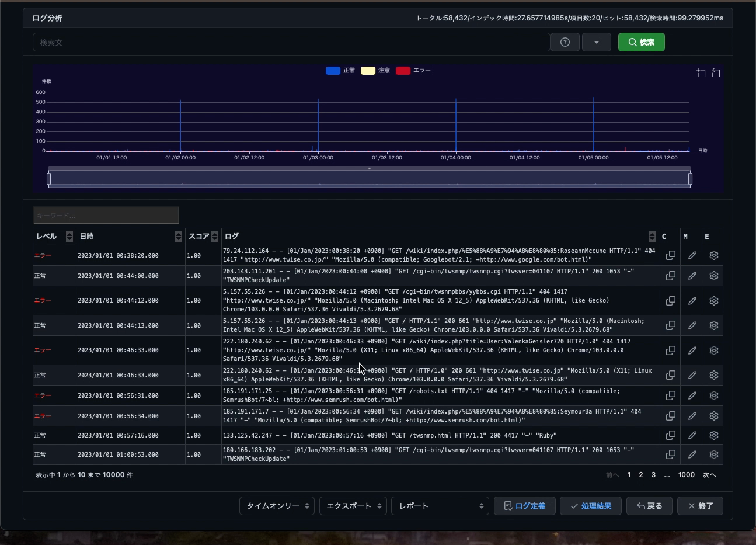Screen dimensions: 756x545
Task: Open gear settings for 00:44:12 log row
Action: tap(713, 301)
